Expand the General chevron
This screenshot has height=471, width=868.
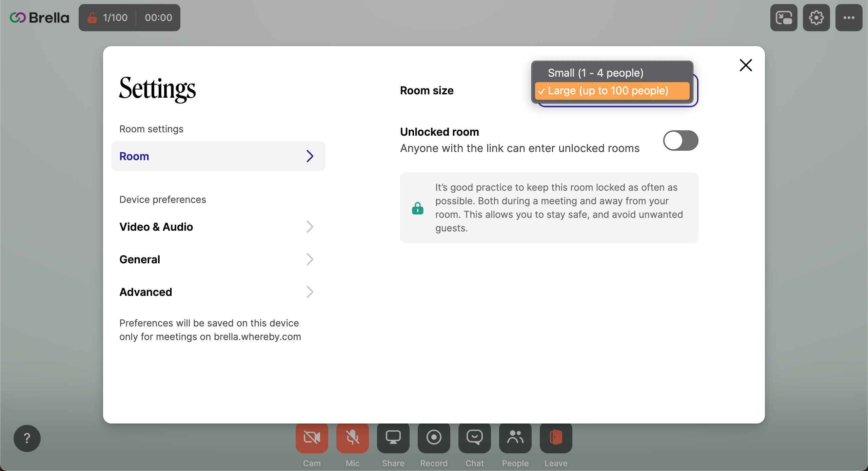(x=310, y=259)
